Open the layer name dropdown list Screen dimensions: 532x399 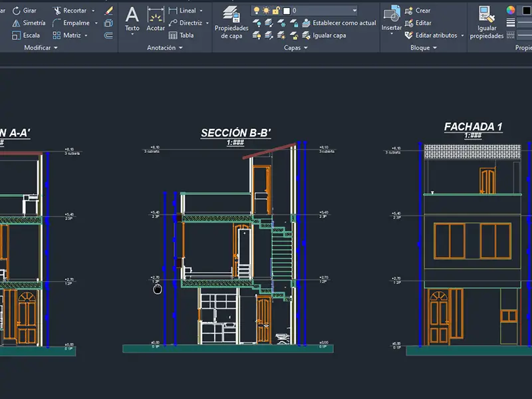pos(354,11)
